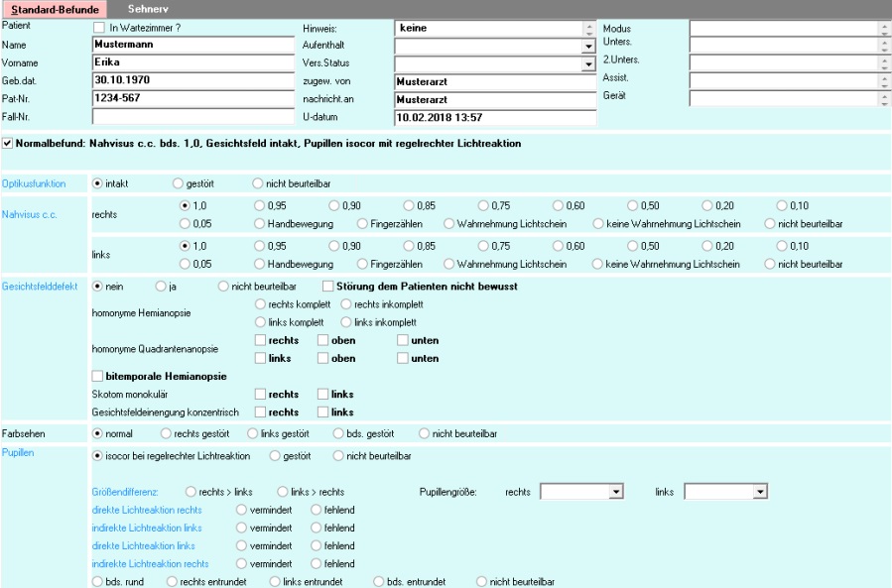Viewport: 892px width, 588px height.
Task: Open the Aufenthalt dropdown
Action: click(588, 46)
